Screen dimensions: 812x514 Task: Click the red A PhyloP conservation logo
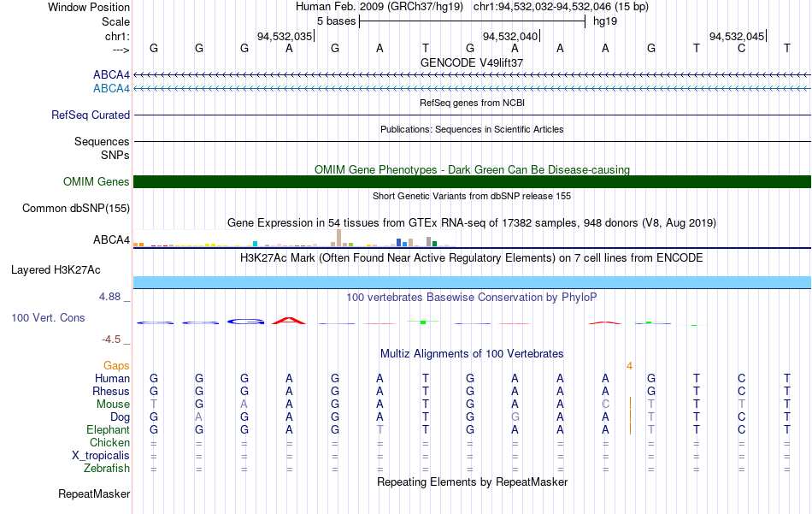[289, 322]
